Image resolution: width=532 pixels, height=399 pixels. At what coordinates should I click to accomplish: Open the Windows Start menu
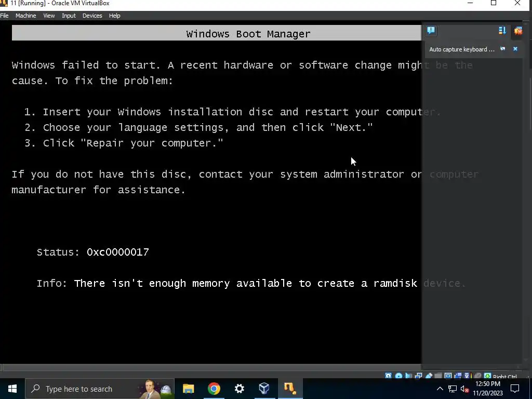[x=12, y=389]
